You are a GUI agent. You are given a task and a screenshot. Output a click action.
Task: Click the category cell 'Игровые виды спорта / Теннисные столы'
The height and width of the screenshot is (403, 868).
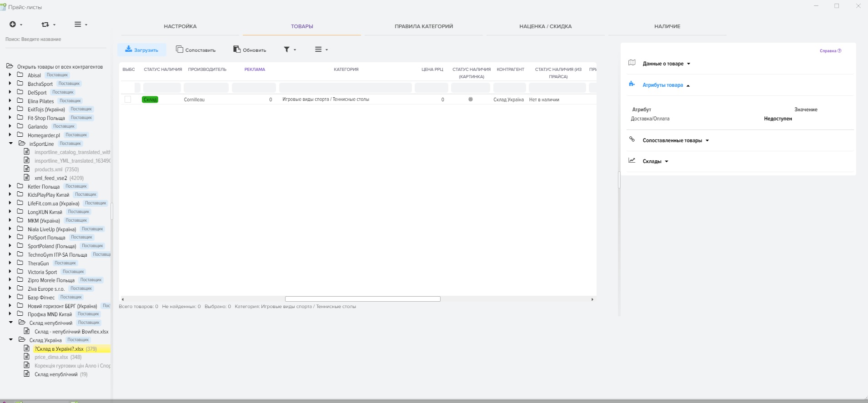pyautogui.click(x=326, y=100)
